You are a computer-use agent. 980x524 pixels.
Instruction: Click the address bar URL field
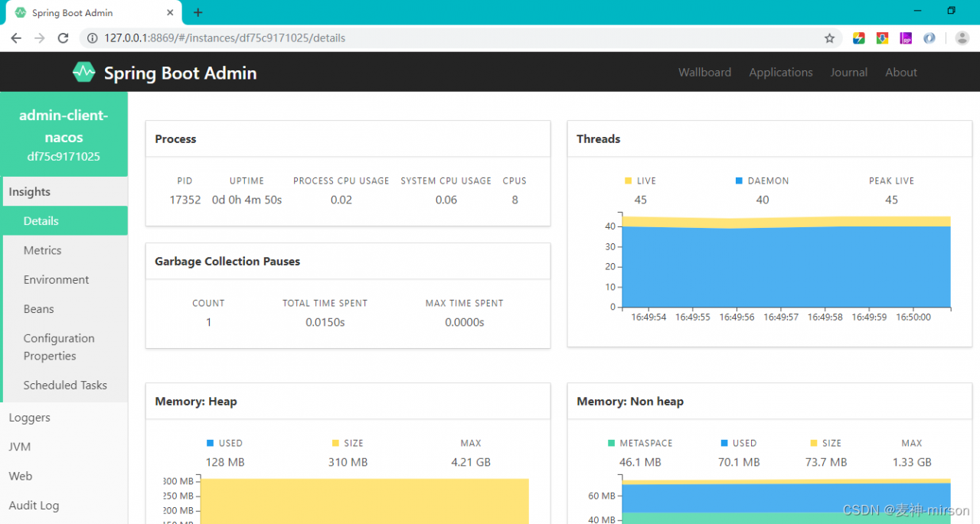[x=459, y=38]
